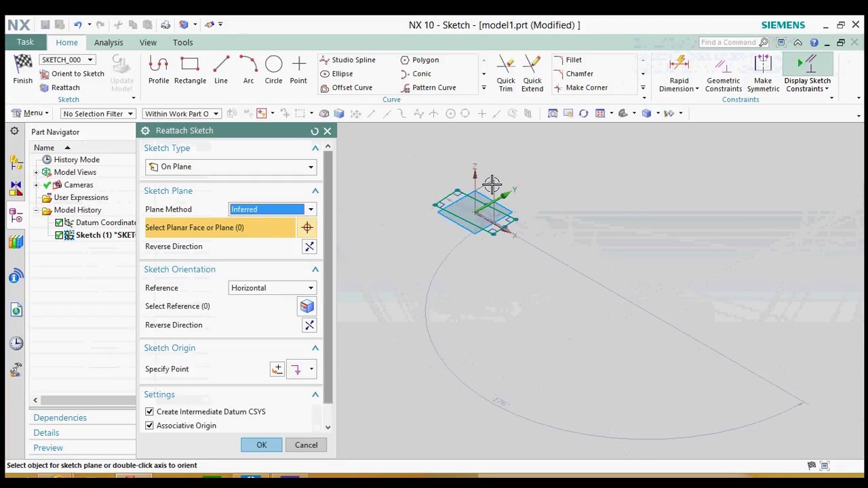The width and height of the screenshot is (868, 488).
Task: Choose the Ellipse tool
Action: click(x=336, y=74)
